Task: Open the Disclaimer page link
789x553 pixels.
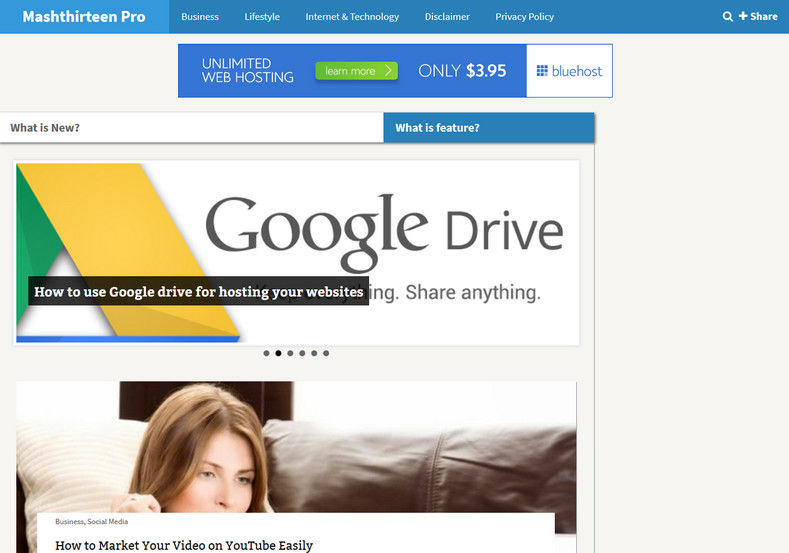Action: pyautogui.click(x=447, y=17)
